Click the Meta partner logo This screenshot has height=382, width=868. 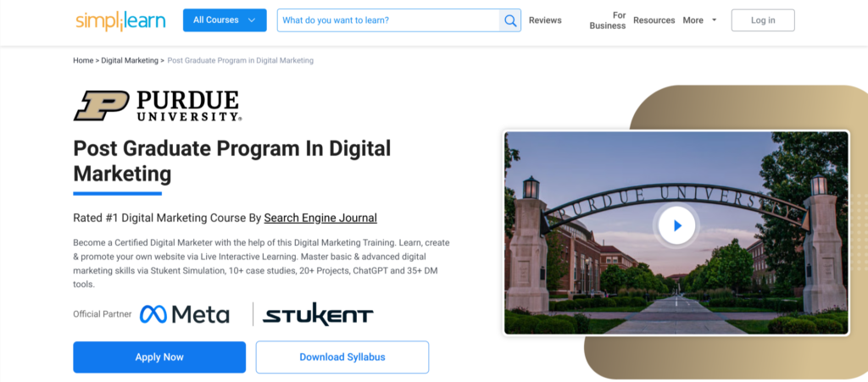(185, 314)
